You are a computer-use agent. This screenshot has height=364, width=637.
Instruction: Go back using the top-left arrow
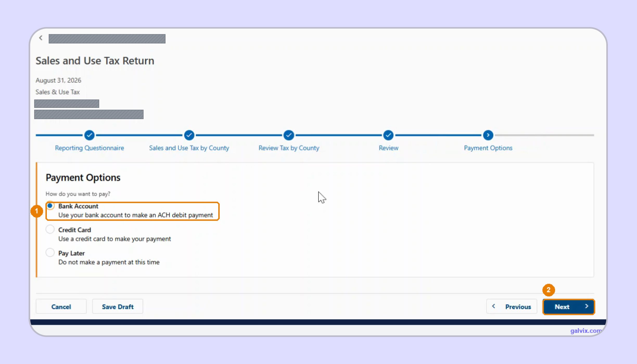(x=41, y=38)
